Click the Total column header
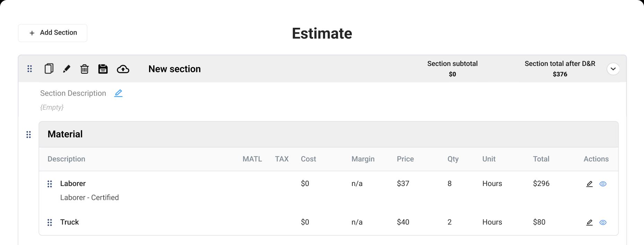The width and height of the screenshot is (644, 245). click(x=541, y=159)
